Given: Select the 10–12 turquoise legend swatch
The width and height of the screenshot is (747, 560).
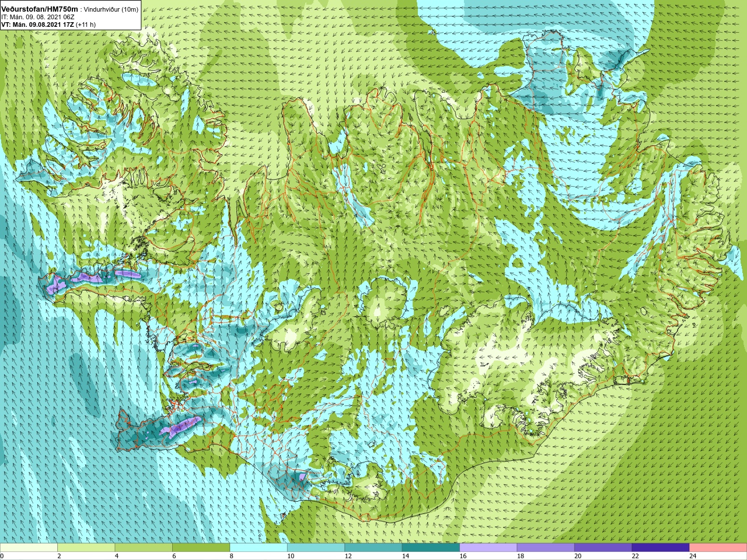Looking at the screenshot, I should (x=316, y=547).
